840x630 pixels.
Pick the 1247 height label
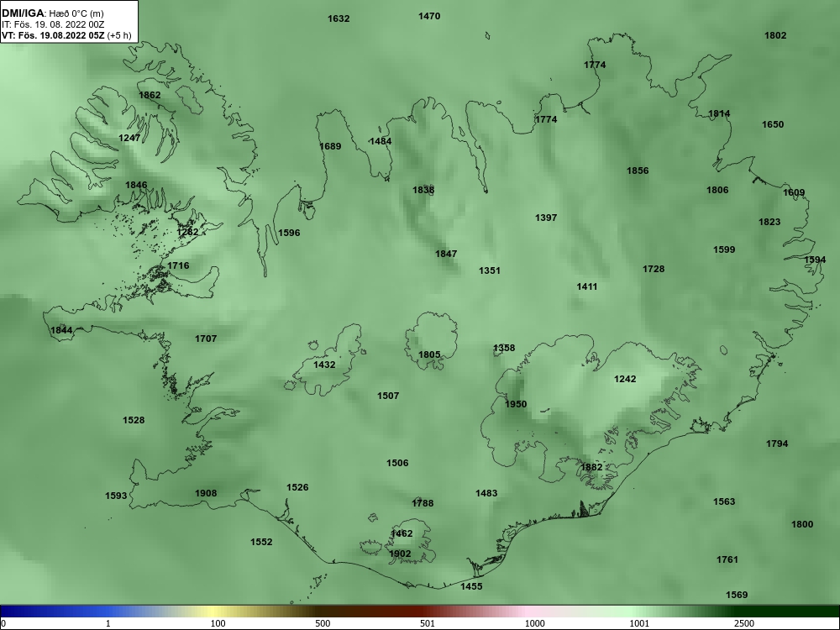click(129, 138)
